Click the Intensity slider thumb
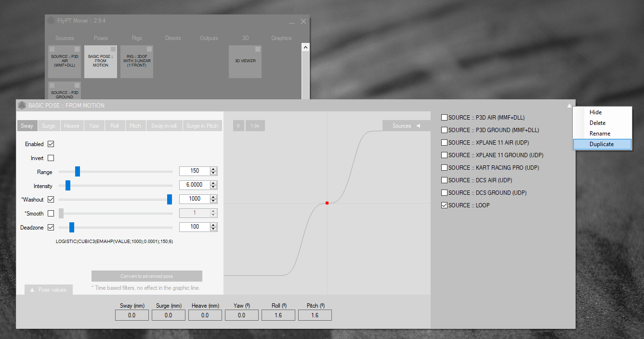The height and width of the screenshot is (339, 644). pyautogui.click(x=68, y=185)
